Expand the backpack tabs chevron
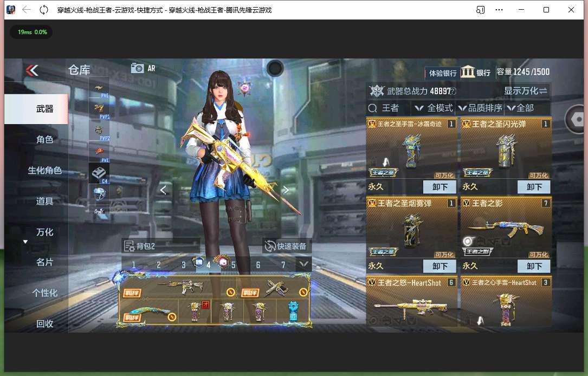Screen dimensions: 588x376 point(303,264)
